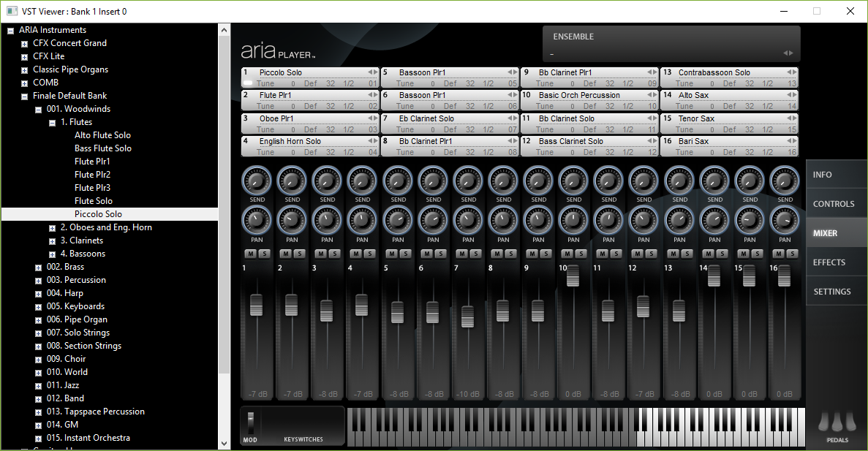
Task: Click preset arrows on Contrabassoon Solo slot
Action: pyautogui.click(x=792, y=72)
